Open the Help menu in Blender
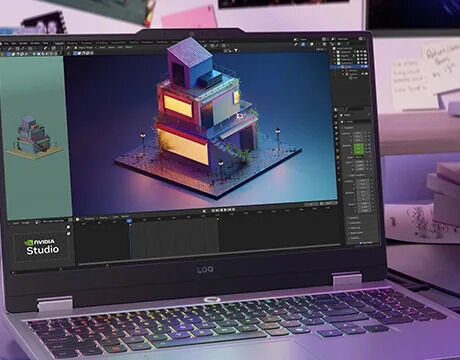The width and height of the screenshot is (460, 360). [x=45, y=43]
